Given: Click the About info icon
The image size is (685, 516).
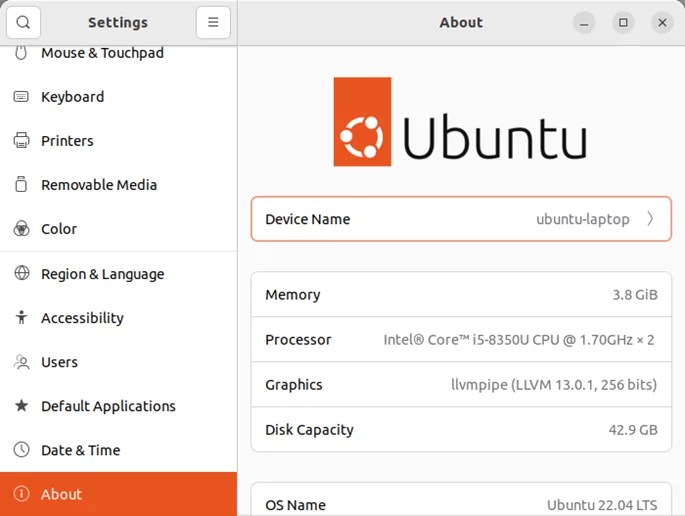Looking at the screenshot, I should click(21, 494).
